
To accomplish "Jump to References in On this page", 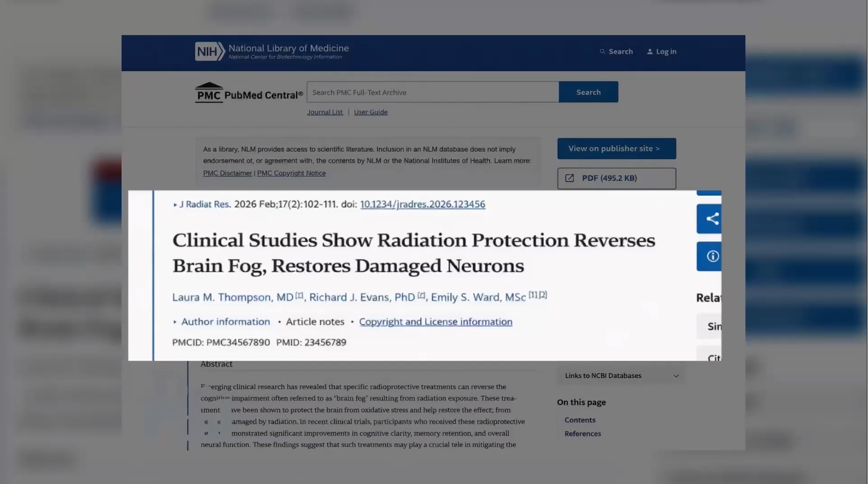I will (583, 434).
